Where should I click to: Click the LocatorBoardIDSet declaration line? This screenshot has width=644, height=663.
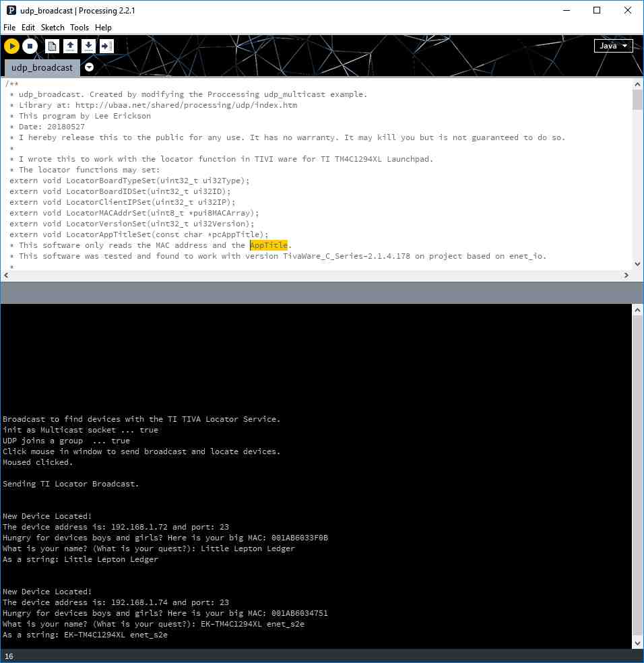pos(120,191)
